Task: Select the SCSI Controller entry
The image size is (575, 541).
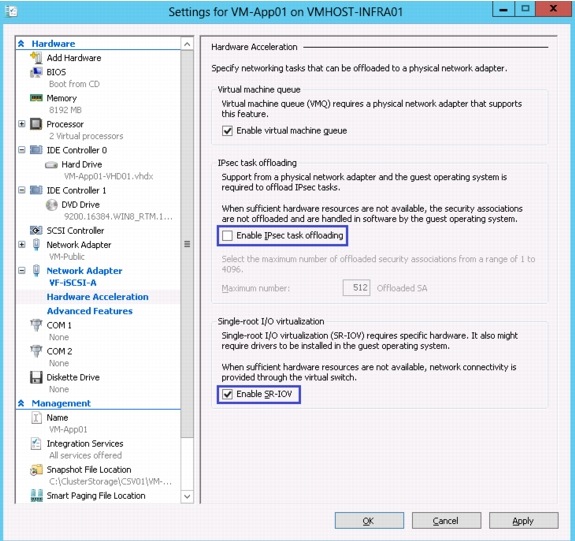Action: point(75,230)
